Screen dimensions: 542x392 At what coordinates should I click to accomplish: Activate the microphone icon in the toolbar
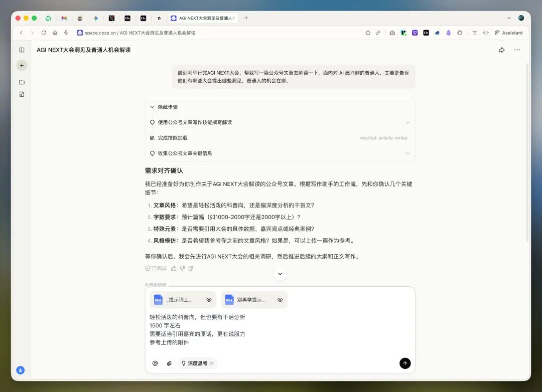pos(66,33)
